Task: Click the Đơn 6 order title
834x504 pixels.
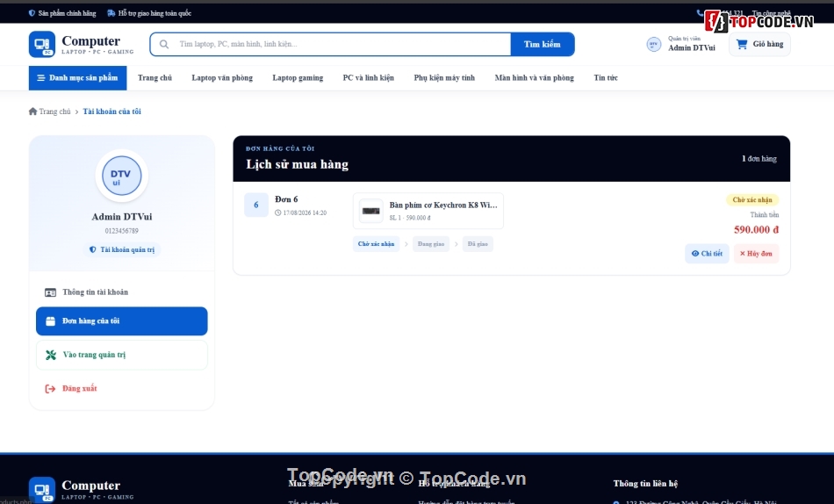Action: (286, 199)
